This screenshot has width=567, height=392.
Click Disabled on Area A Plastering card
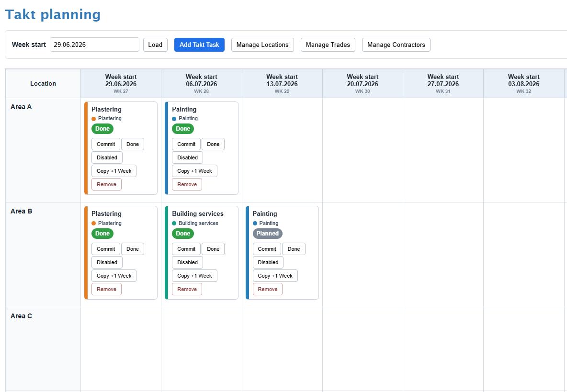click(107, 157)
